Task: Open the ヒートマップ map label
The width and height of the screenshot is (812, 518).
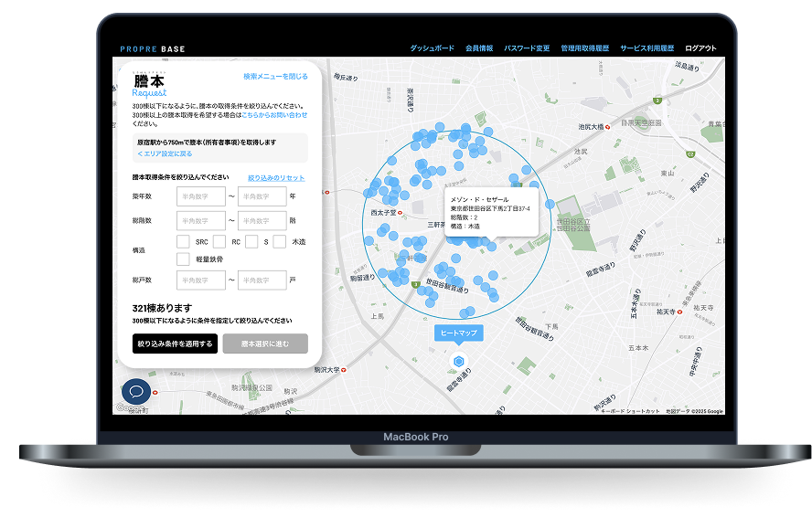Action: tap(459, 333)
